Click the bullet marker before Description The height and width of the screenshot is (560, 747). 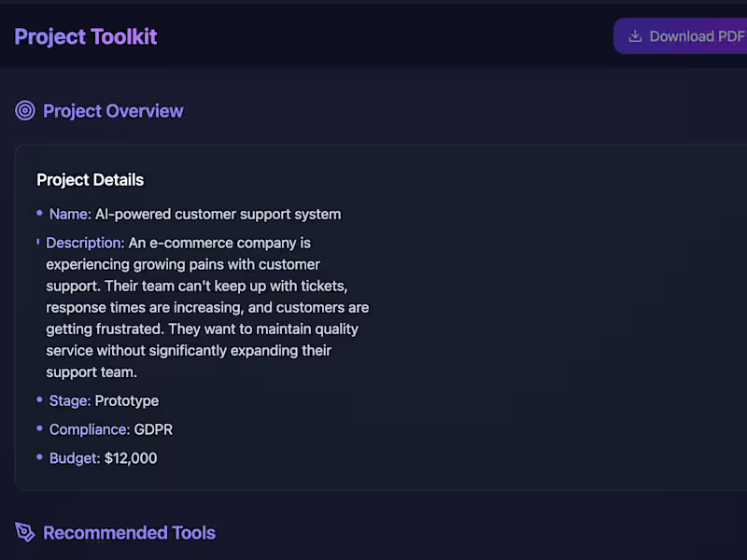tap(37, 243)
